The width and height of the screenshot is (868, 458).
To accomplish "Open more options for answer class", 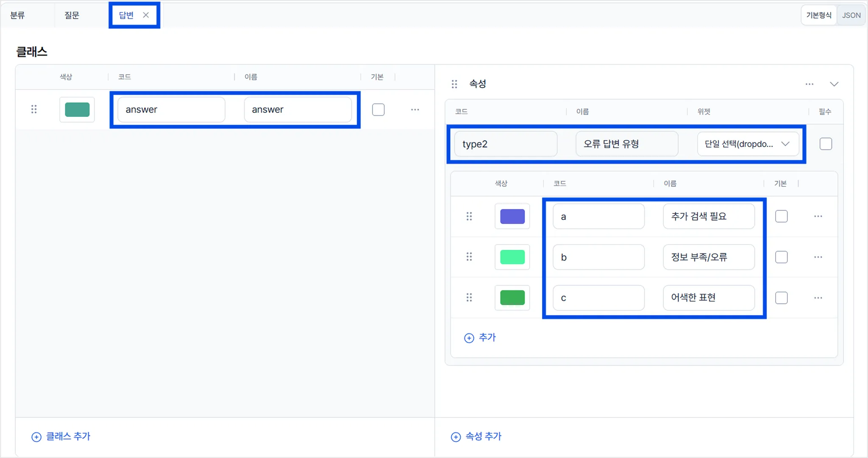I will coord(415,110).
